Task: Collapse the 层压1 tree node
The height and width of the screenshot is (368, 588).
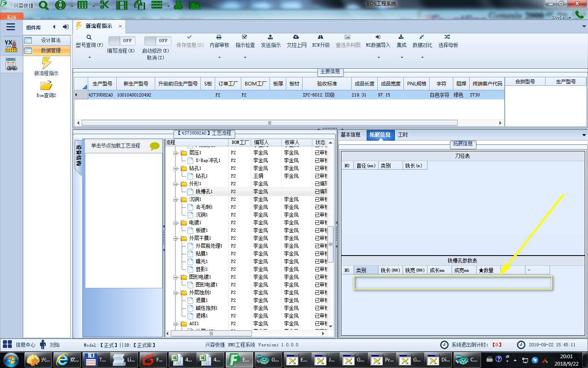Action: tap(176, 153)
